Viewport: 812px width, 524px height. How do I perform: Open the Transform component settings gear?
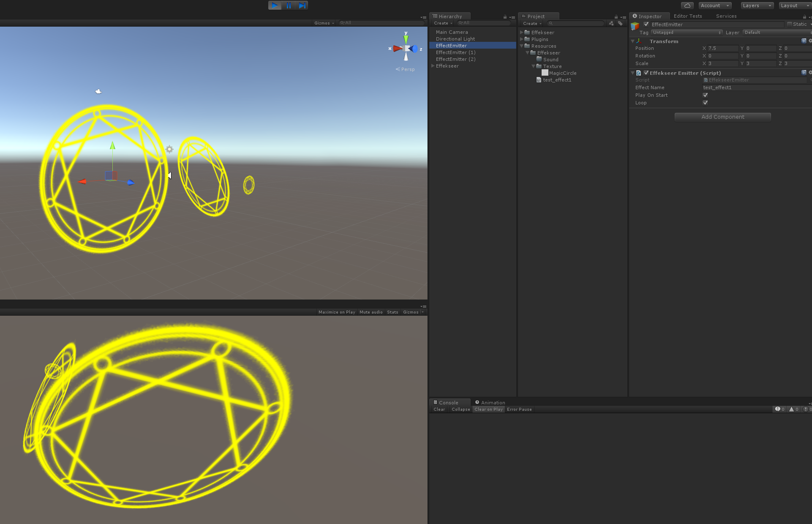(x=810, y=41)
